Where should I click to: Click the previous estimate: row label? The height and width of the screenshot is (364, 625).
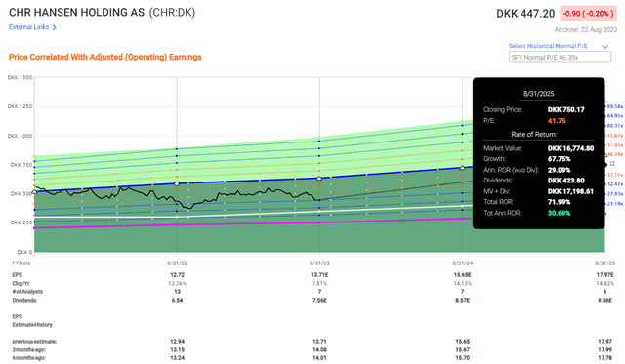(x=34, y=342)
